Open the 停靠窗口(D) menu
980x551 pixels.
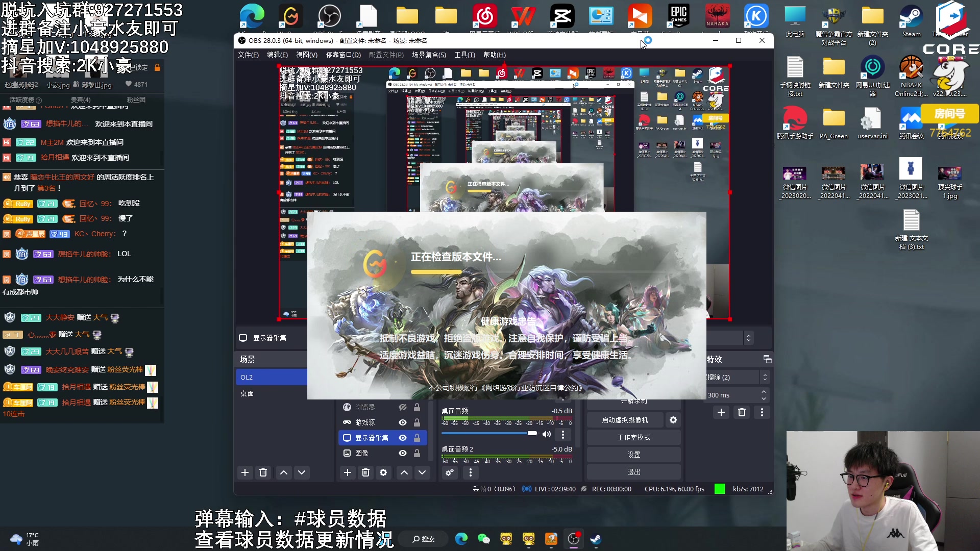pos(344,55)
